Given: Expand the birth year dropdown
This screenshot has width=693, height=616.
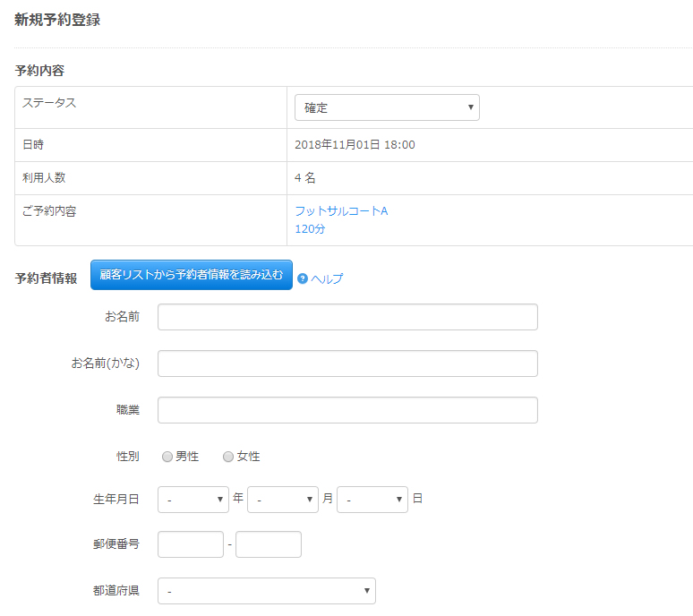Looking at the screenshot, I should pyautogui.click(x=193, y=500).
